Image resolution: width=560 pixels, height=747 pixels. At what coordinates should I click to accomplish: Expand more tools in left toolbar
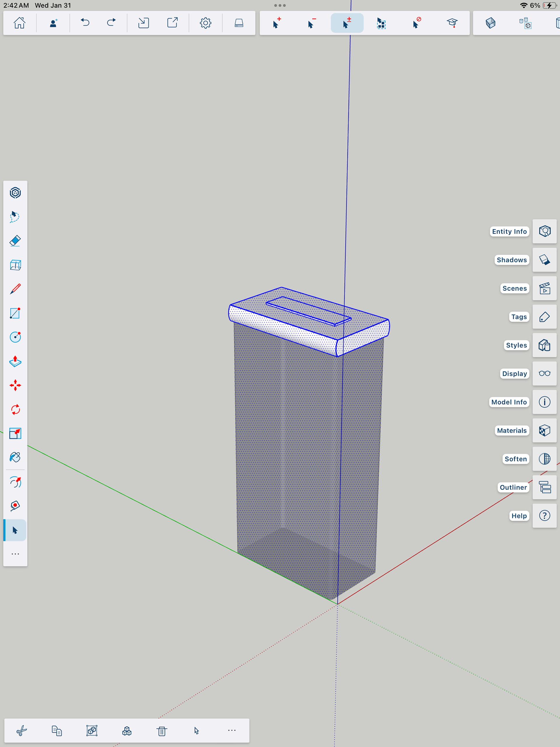(15, 554)
